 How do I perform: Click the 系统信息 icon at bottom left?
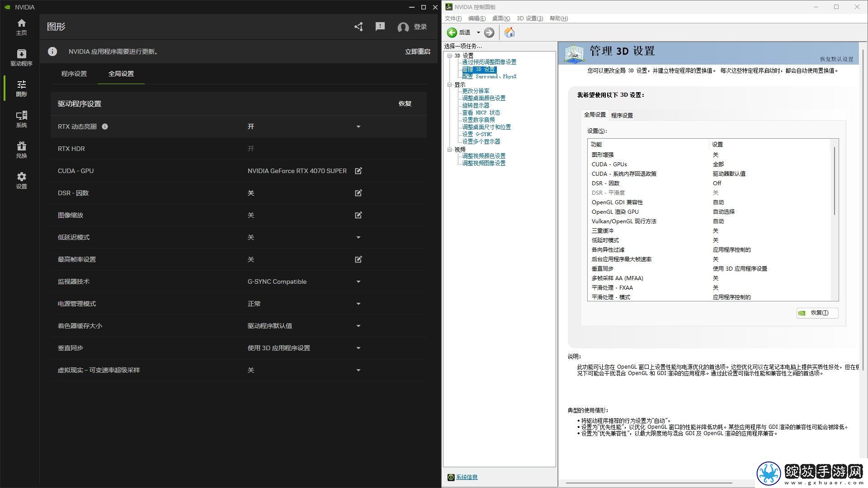[x=451, y=477]
